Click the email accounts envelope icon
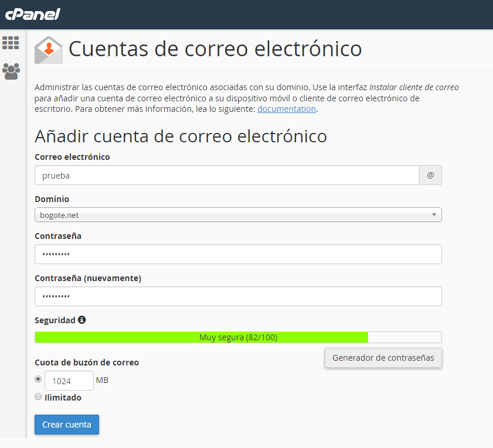 pyautogui.click(x=48, y=50)
